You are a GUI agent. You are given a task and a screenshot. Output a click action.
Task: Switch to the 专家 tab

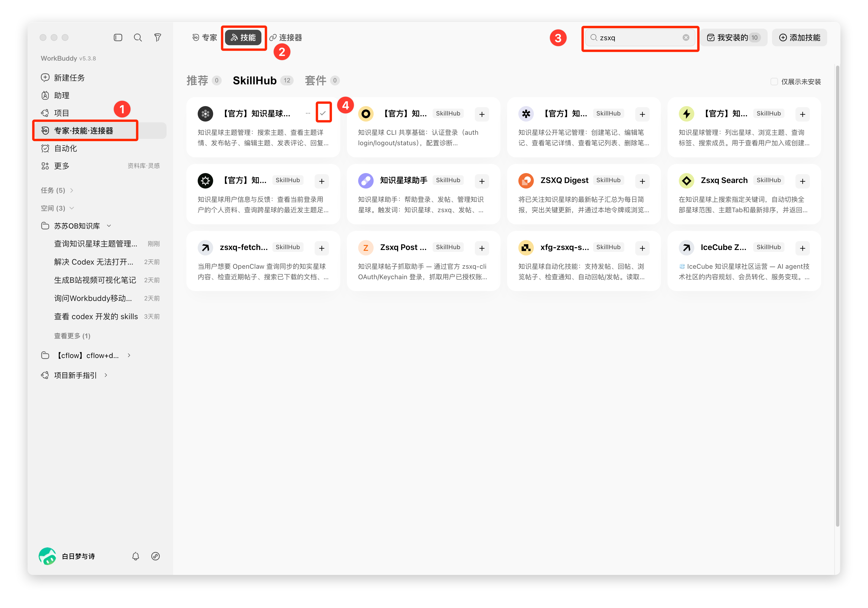[x=205, y=37]
